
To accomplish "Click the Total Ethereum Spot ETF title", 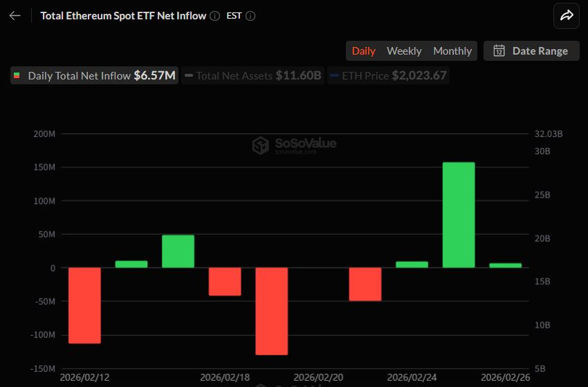I will [x=123, y=16].
